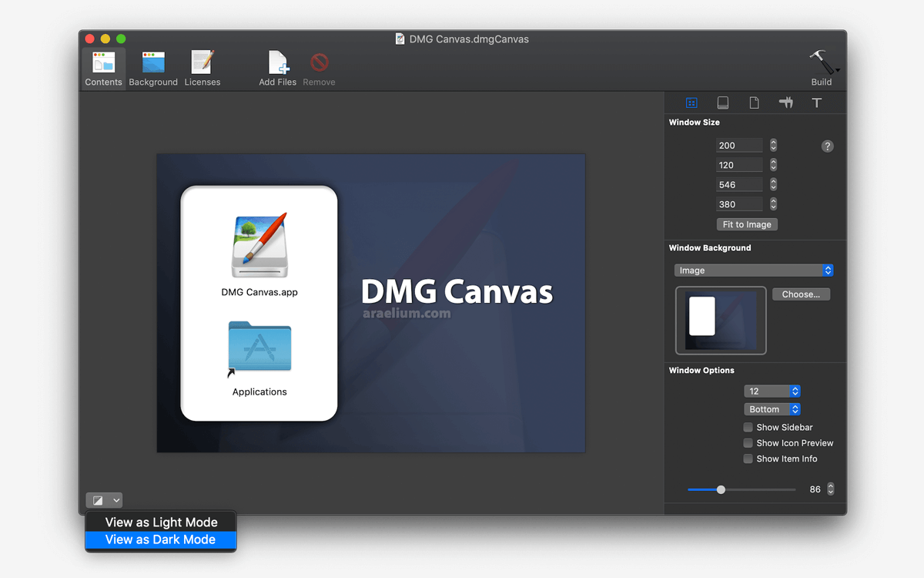The image size is (924, 578).
Task: Open the Window Background Image dropdown
Action: [754, 271]
